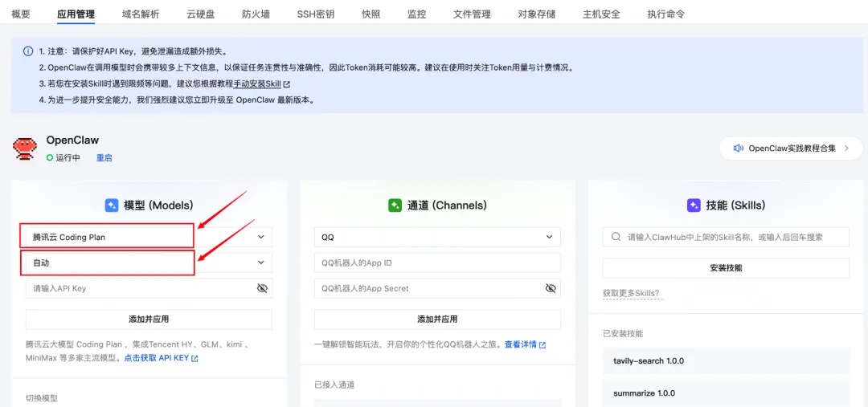The width and height of the screenshot is (868, 407).
Task: Click the 安装技能 button
Action: click(x=726, y=267)
